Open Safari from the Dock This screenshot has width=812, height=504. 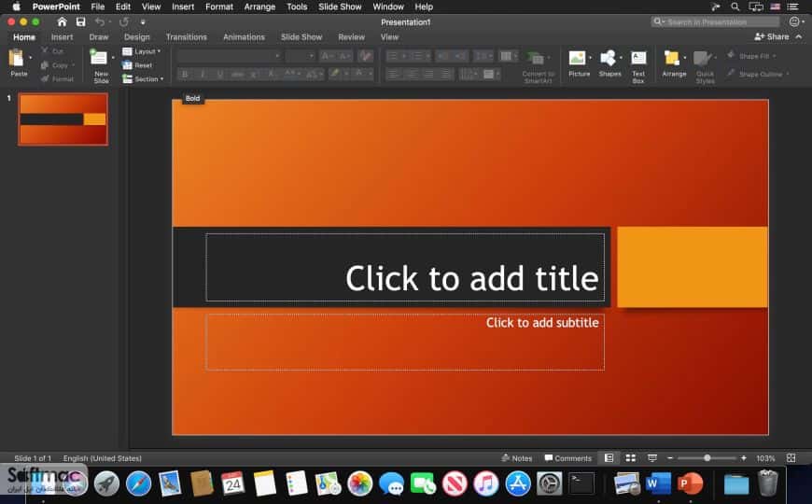point(138,483)
